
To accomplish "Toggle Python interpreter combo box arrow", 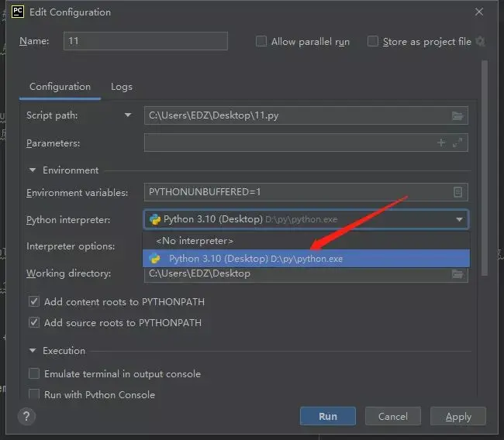I will click(x=459, y=219).
